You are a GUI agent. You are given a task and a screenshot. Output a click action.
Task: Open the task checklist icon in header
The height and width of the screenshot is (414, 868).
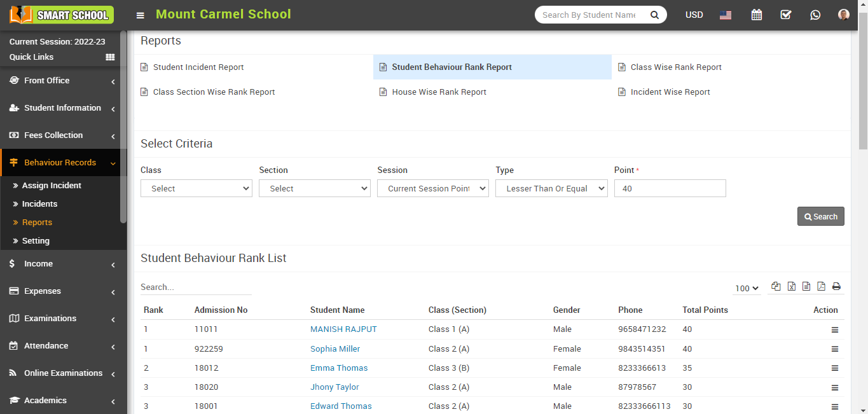point(786,15)
